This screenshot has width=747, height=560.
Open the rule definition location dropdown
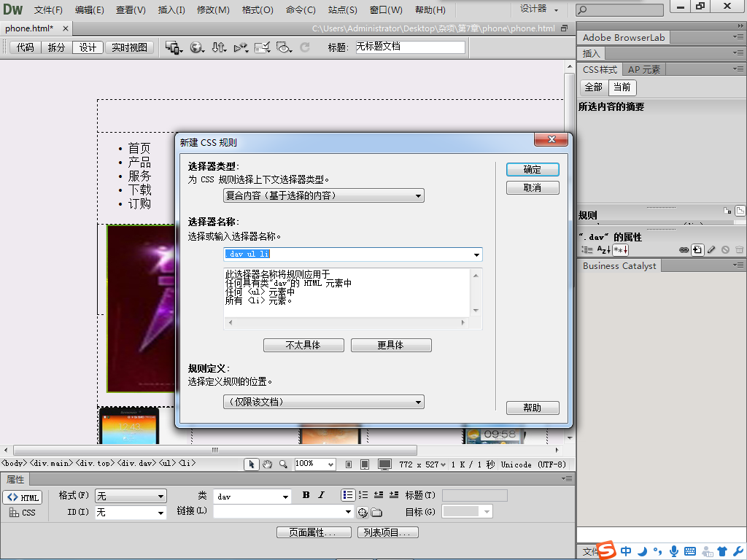click(x=323, y=402)
